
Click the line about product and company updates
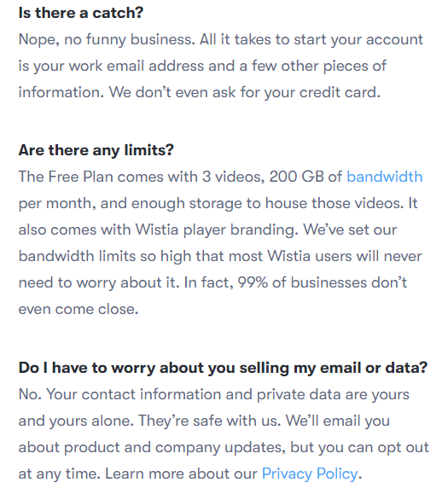pos(224,447)
